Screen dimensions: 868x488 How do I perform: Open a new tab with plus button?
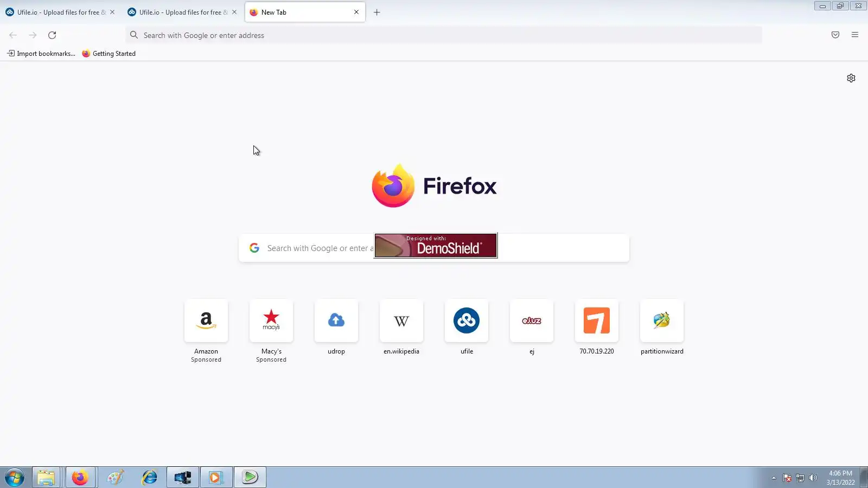pyautogui.click(x=377, y=12)
